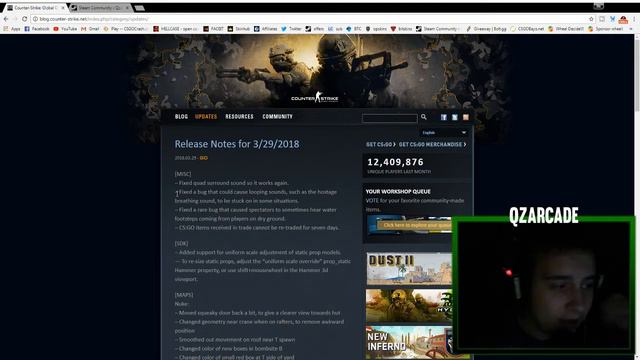The image size is (640, 360).
Task: Open a new browser tab
Action: (x=139, y=8)
